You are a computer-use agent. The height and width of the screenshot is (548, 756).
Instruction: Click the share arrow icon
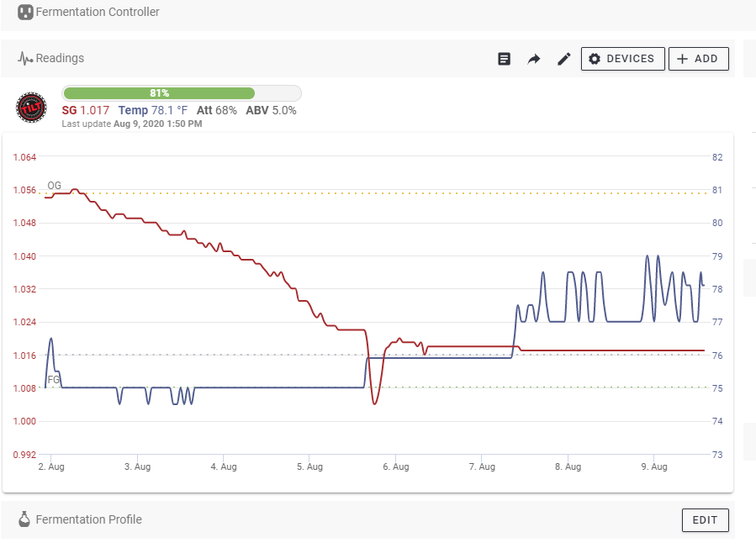534,59
